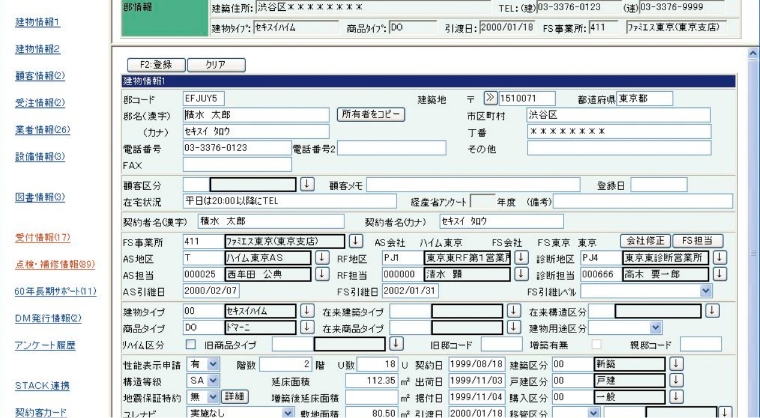Image resolution: width=760 pixels, height=418 pixels.
Task: Open the 建物用途区分 dropdown
Action: pyautogui.click(x=656, y=328)
